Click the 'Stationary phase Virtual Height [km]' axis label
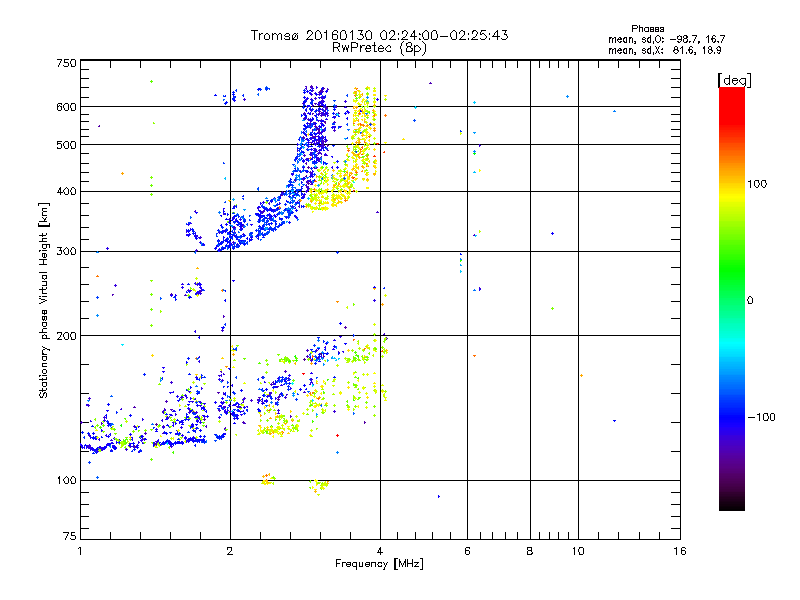This screenshot has width=800, height=600. 44,300
